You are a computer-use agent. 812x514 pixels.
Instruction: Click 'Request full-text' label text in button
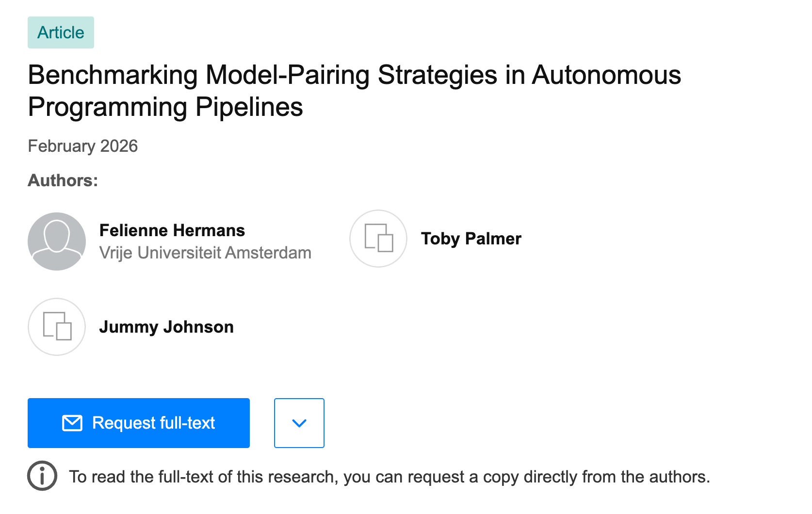[153, 423]
